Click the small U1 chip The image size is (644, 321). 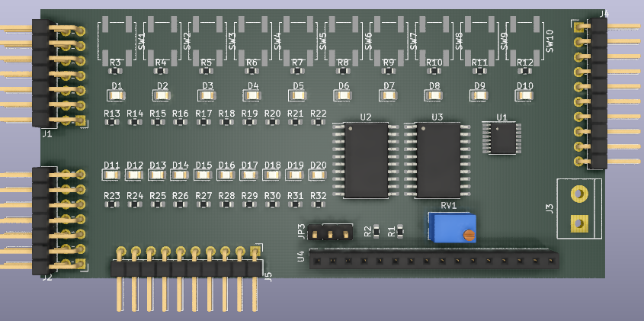click(x=501, y=140)
